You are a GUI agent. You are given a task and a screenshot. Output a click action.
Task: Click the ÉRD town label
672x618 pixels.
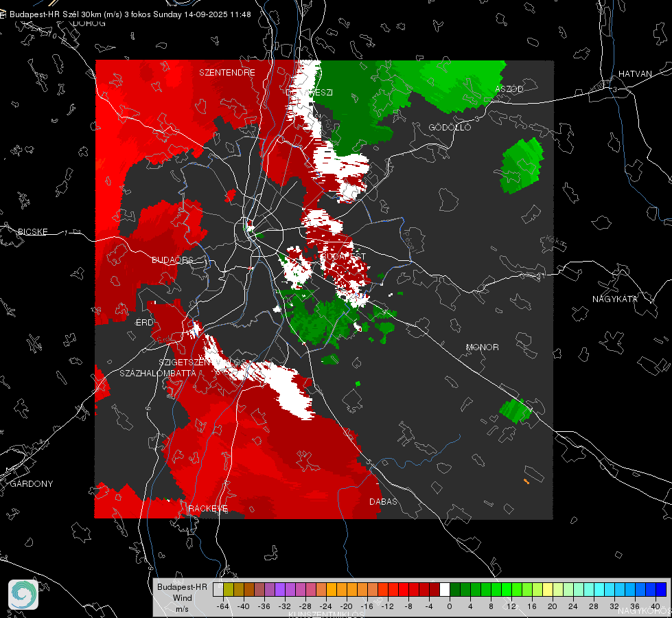pos(144,323)
